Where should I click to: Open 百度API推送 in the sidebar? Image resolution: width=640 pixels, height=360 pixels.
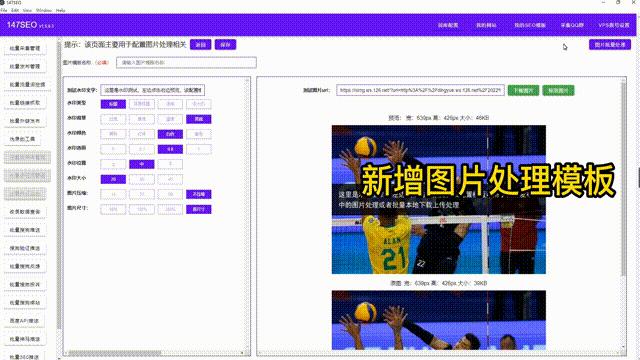[25, 321]
